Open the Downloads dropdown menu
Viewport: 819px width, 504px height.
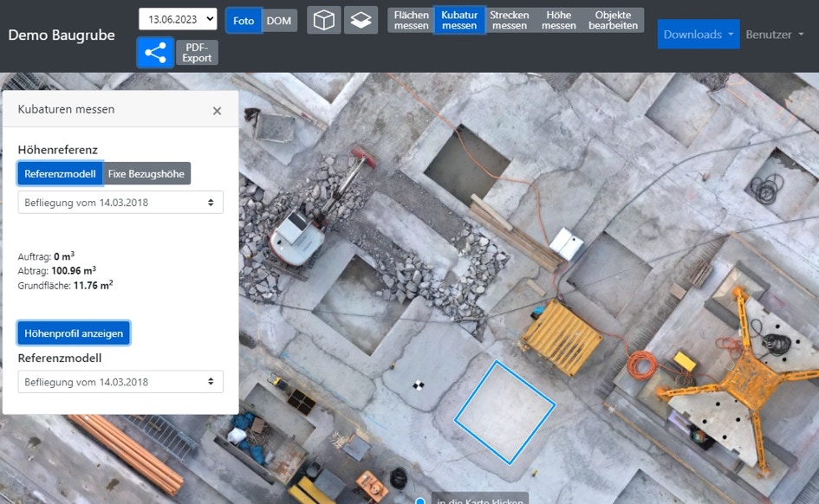point(698,34)
